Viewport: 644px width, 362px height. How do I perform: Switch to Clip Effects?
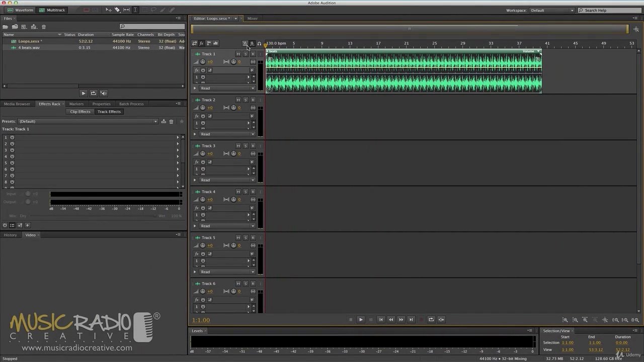click(x=80, y=112)
